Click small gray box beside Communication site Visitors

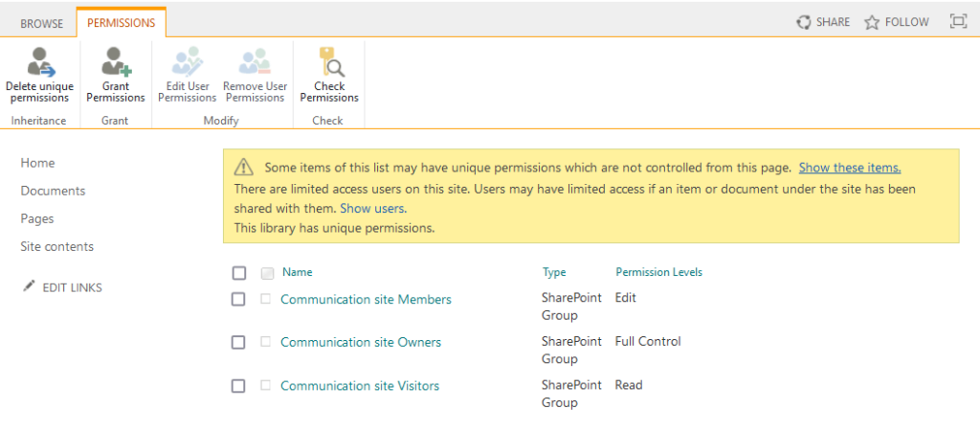coord(266,385)
